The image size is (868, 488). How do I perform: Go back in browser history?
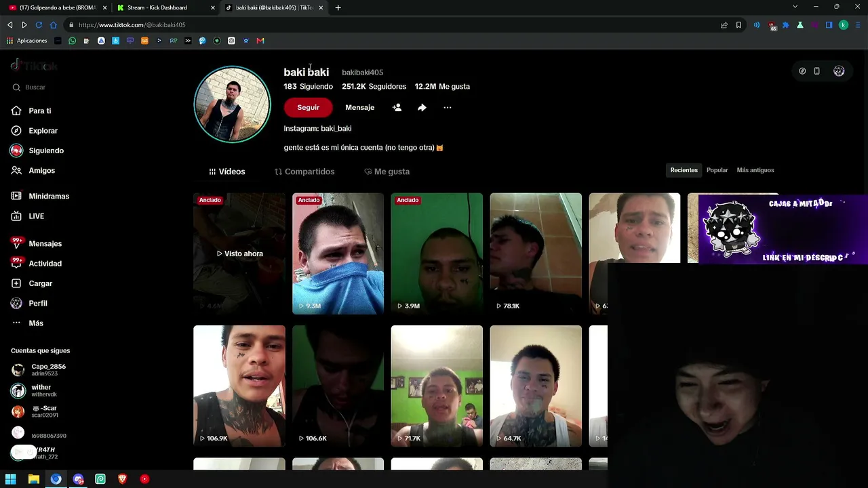pyautogui.click(x=9, y=25)
